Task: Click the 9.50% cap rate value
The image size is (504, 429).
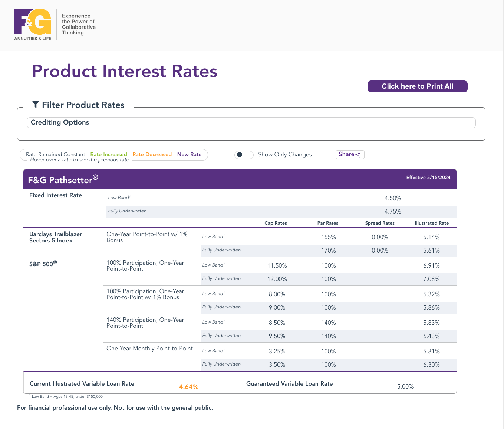Action: pyautogui.click(x=277, y=336)
